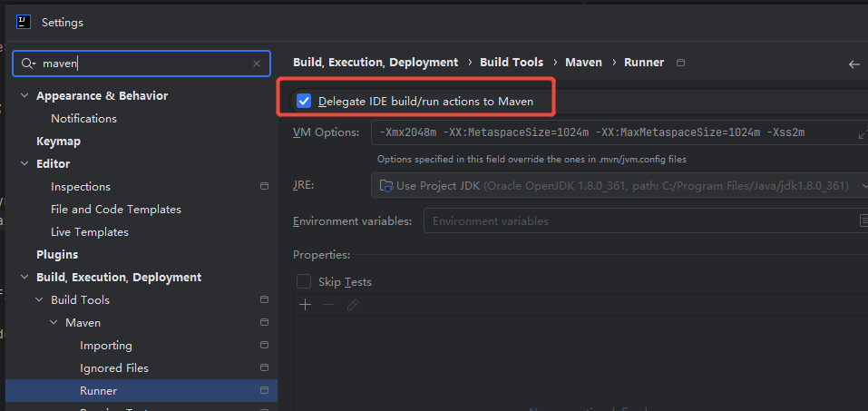This screenshot has height=411, width=868.
Task: Open Plugins settings
Action: point(57,255)
